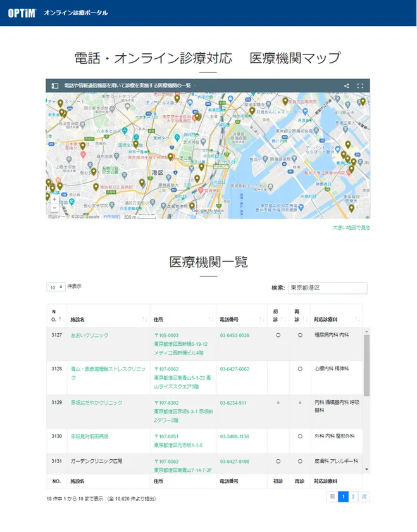The height and width of the screenshot is (532, 417).
Task: Click the table vertical scrollbar thumb
Action: 366,365
